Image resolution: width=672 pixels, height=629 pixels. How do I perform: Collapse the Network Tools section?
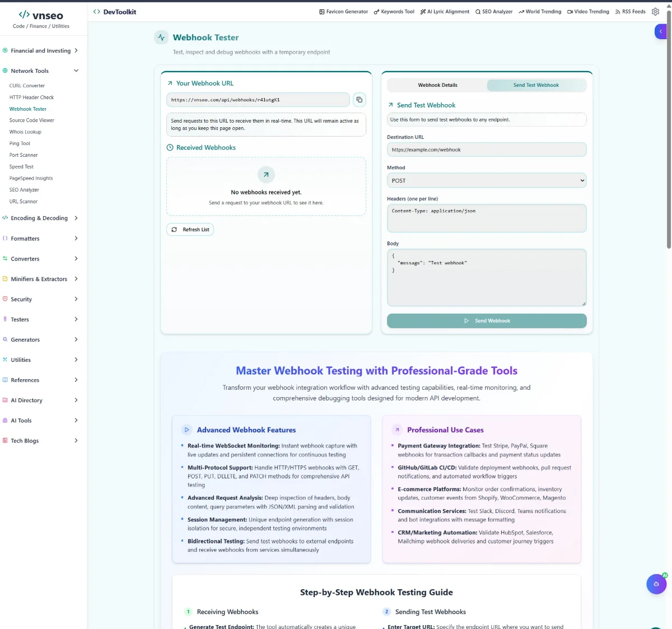tap(42, 71)
